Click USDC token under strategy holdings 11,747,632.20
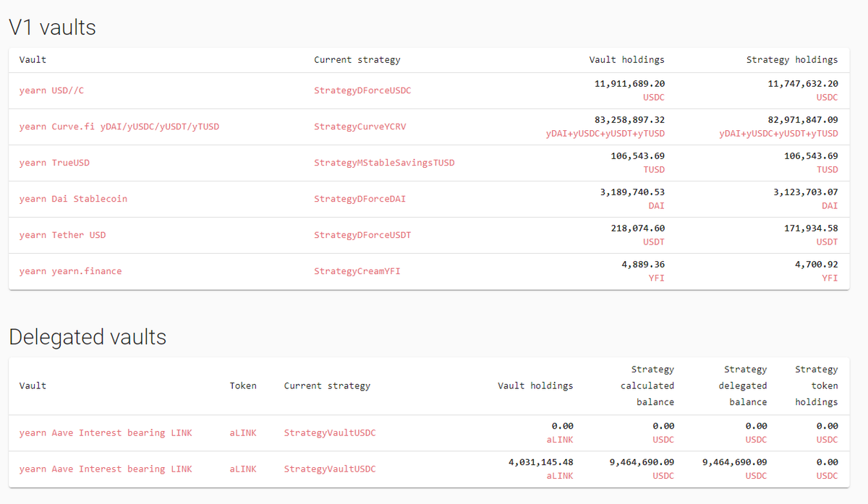Screen dimensions: 868x504 pyautogui.click(x=827, y=97)
